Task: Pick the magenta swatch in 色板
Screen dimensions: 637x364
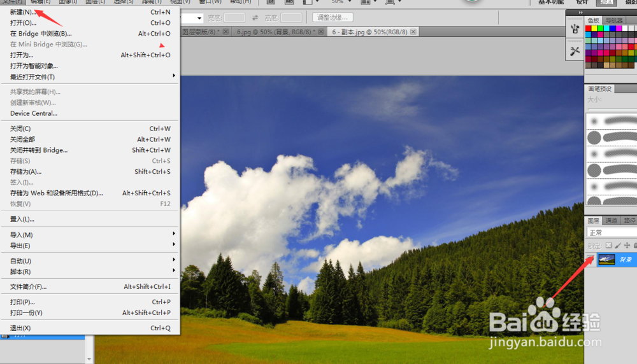Action: point(619,29)
